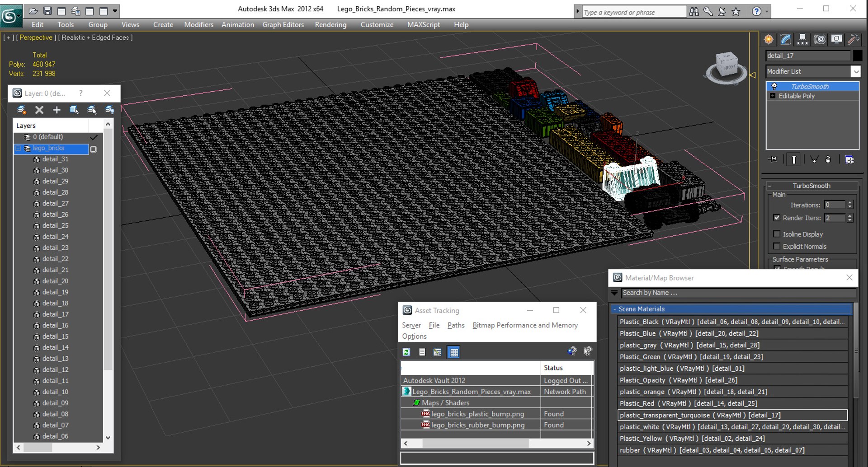This screenshot has height=467, width=868.
Task: Click the question mark in Layer dialog title
Action: click(x=80, y=93)
